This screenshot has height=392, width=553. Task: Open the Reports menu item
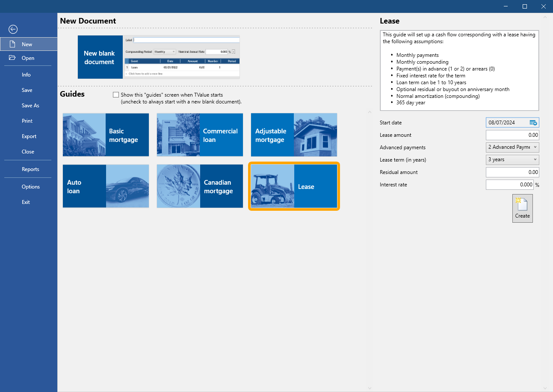click(x=30, y=169)
